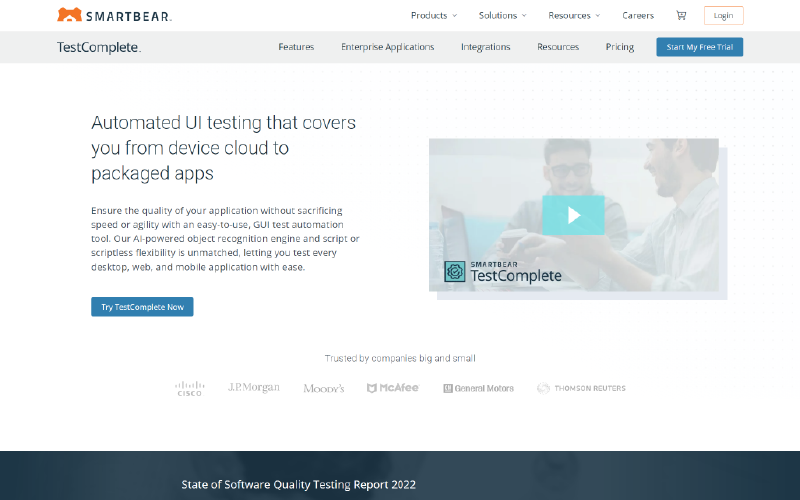View the Pricing page
The image size is (800, 500).
pyautogui.click(x=619, y=47)
